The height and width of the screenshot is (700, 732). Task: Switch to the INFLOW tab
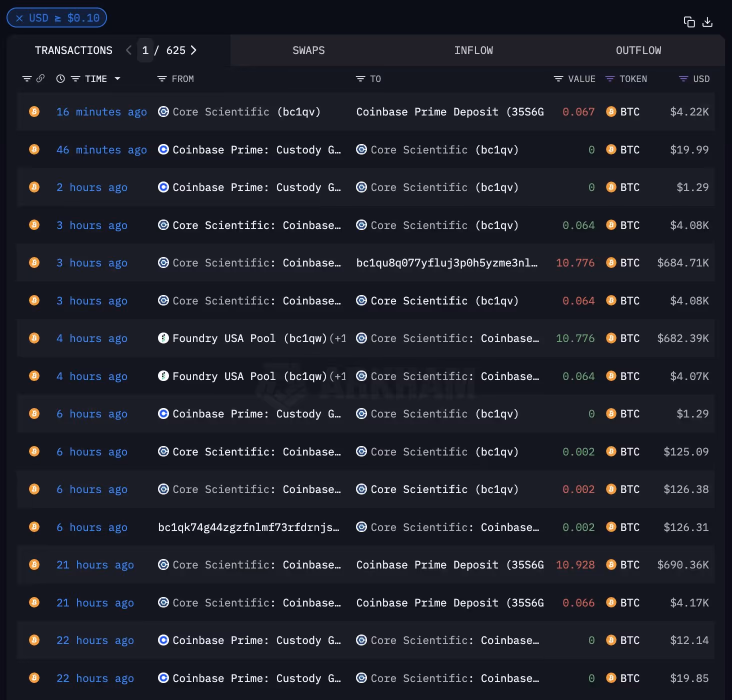(473, 50)
